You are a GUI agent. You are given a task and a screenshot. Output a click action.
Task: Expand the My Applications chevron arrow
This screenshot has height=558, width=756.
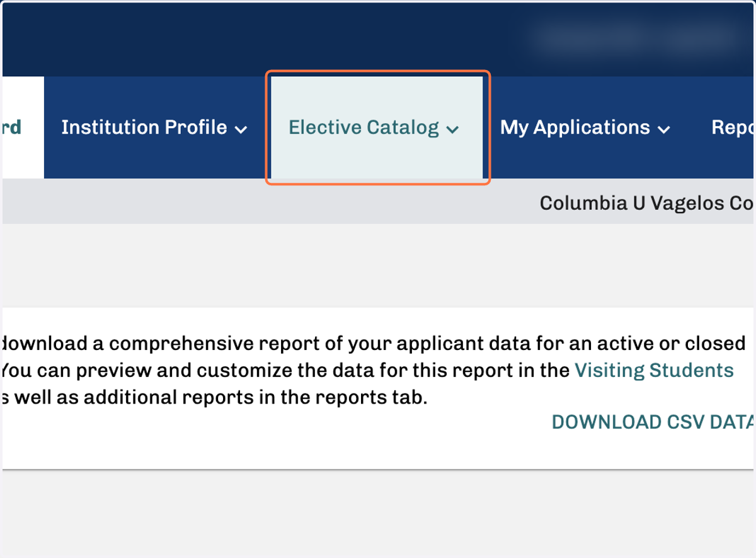663,130
